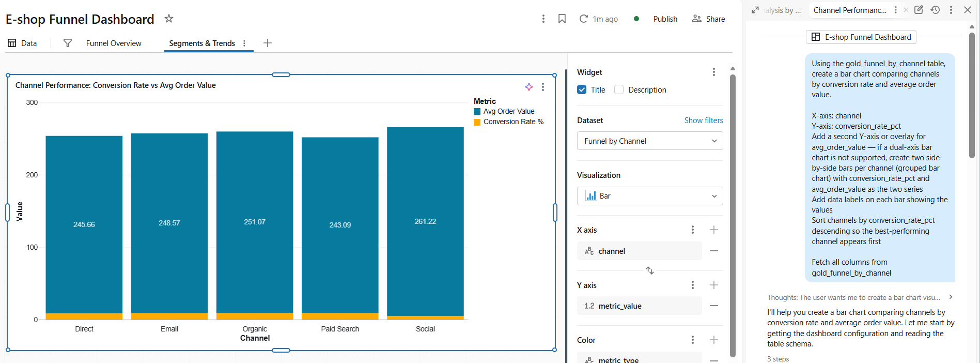Click the E-shop Funnel Dashboard context chip
Image resolution: width=980 pixels, height=363 pixels.
click(x=861, y=37)
